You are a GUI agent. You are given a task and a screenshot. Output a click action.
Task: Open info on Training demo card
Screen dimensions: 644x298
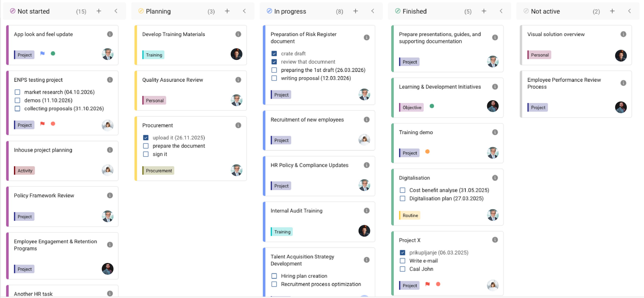(495, 132)
